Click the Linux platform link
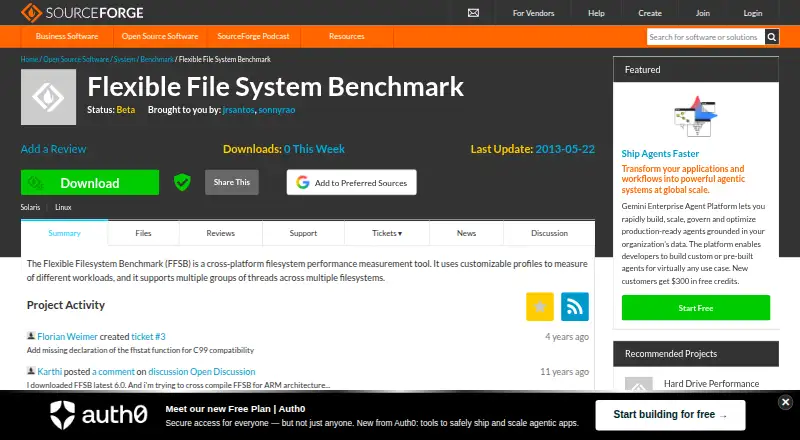The image size is (800, 440). (x=63, y=207)
